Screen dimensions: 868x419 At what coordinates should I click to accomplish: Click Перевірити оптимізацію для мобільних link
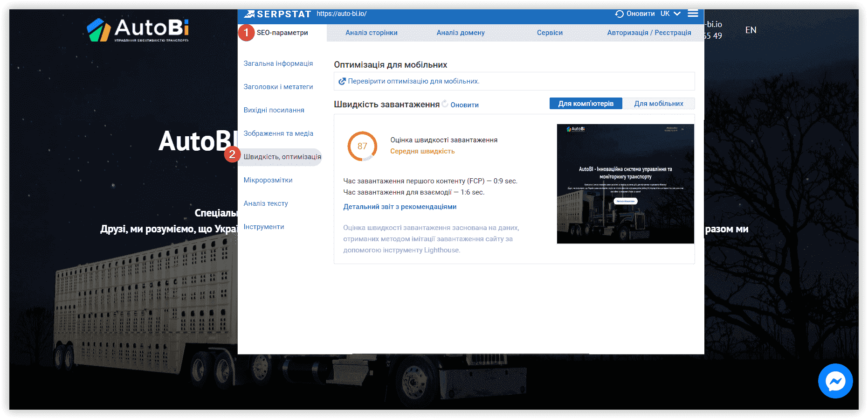(413, 81)
